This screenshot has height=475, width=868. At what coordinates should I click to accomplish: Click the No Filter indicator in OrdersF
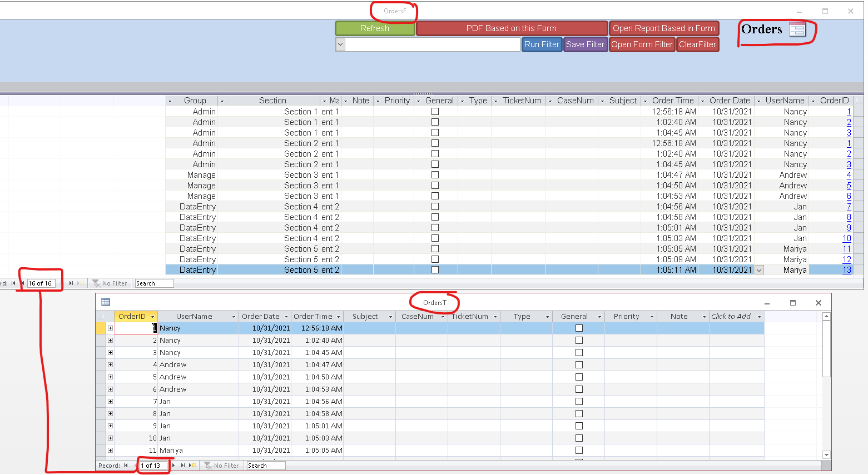point(110,283)
